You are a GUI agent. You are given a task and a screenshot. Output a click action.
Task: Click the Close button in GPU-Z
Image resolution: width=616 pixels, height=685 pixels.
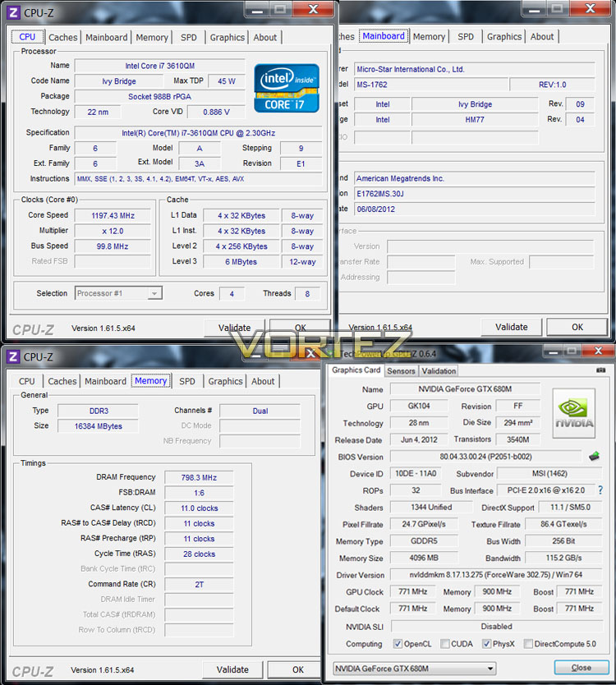click(582, 668)
